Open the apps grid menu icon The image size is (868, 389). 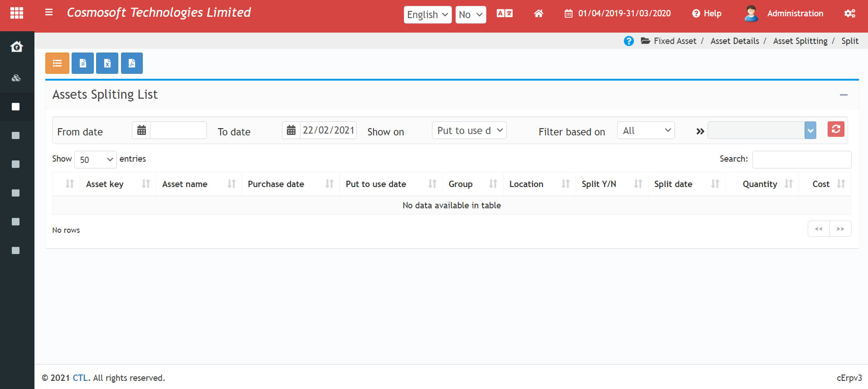17,13
